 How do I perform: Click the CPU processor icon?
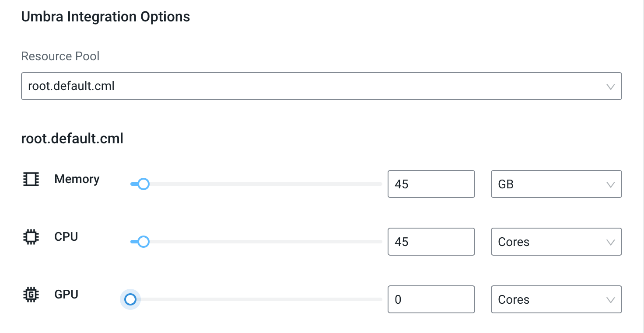point(31,237)
